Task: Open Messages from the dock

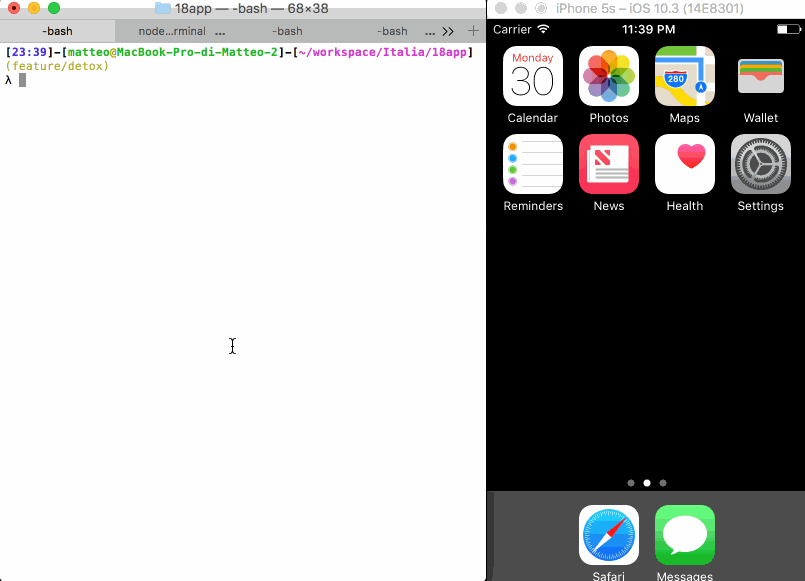Action: (684, 535)
